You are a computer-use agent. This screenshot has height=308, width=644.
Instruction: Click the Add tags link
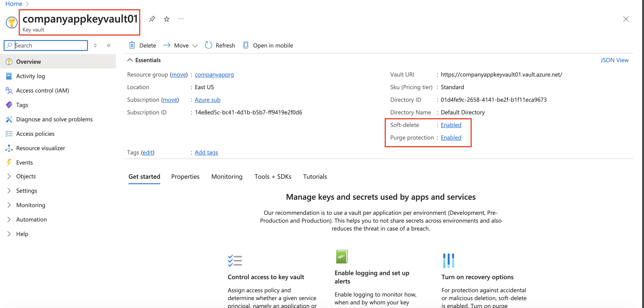pyautogui.click(x=206, y=152)
